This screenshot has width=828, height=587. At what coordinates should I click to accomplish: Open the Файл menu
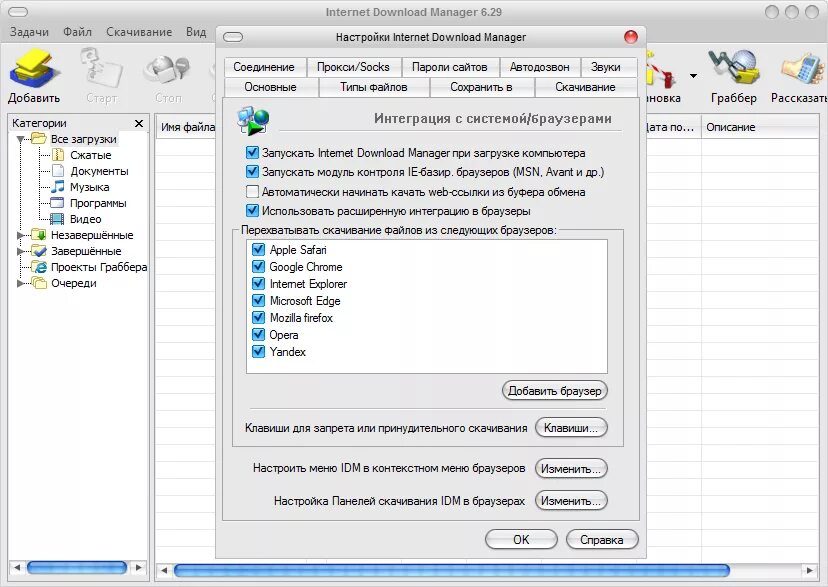click(77, 32)
